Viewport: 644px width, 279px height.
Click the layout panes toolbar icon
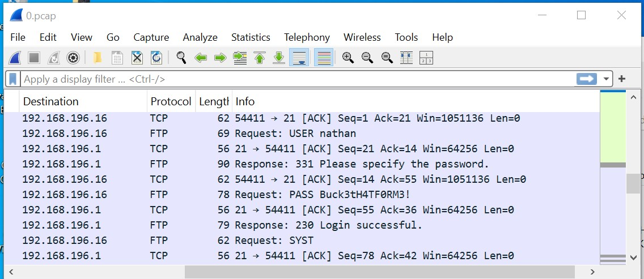pos(426,58)
